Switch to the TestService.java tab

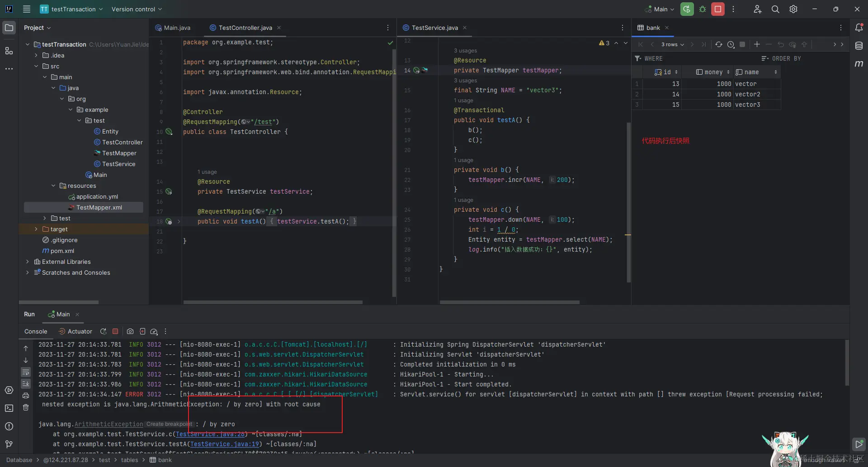pyautogui.click(x=434, y=28)
